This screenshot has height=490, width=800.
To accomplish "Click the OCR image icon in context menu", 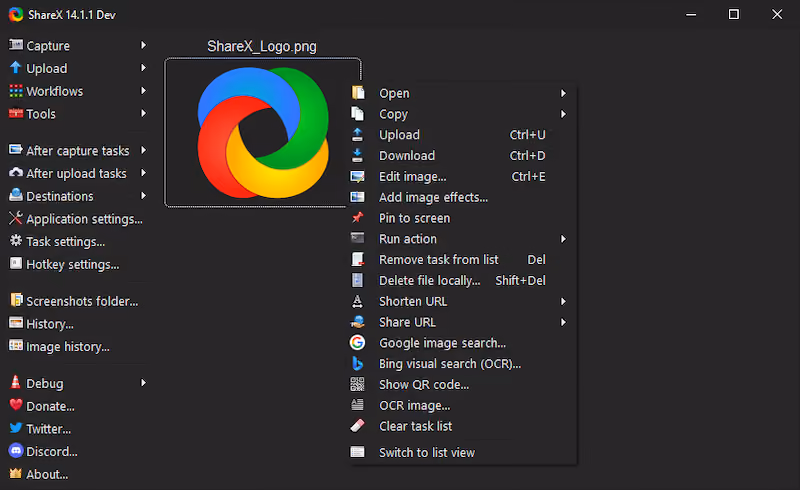I will point(357,405).
